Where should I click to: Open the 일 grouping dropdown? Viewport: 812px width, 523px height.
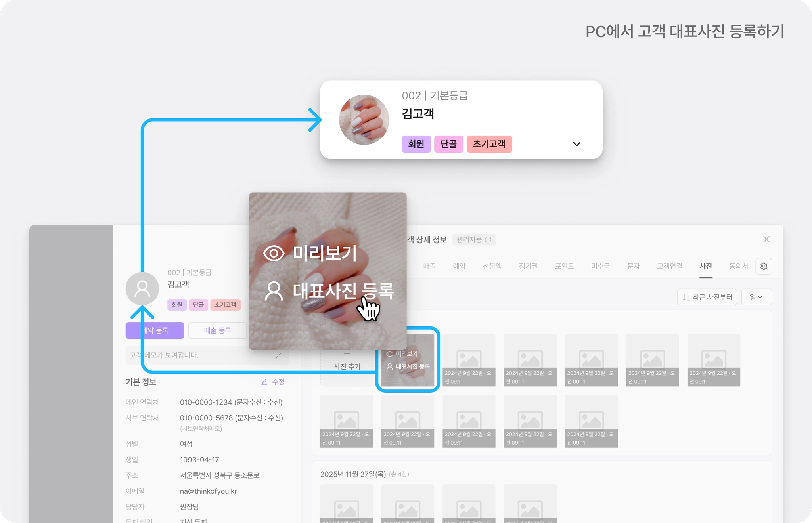click(x=756, y=297)
